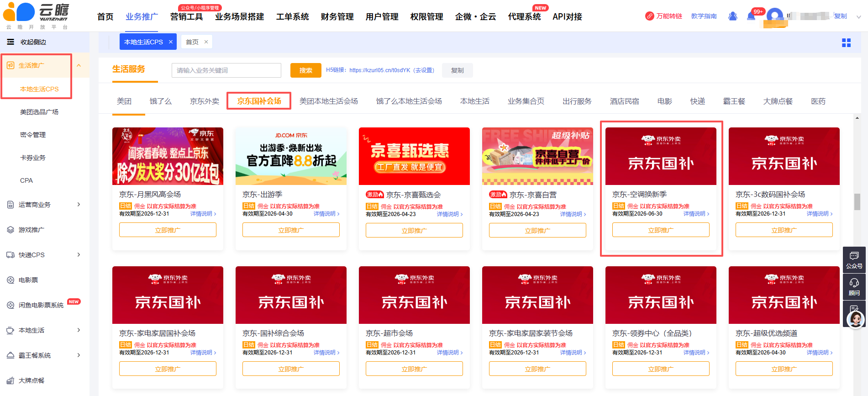Close the 首页 tab
868x396 pixels.
coord(206,42)
